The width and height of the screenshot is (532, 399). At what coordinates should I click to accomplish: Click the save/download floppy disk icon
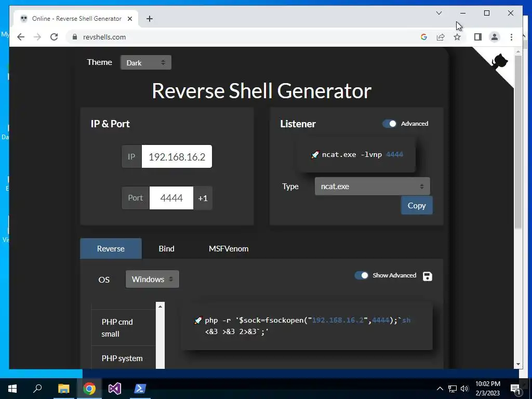tap(428, 276)
